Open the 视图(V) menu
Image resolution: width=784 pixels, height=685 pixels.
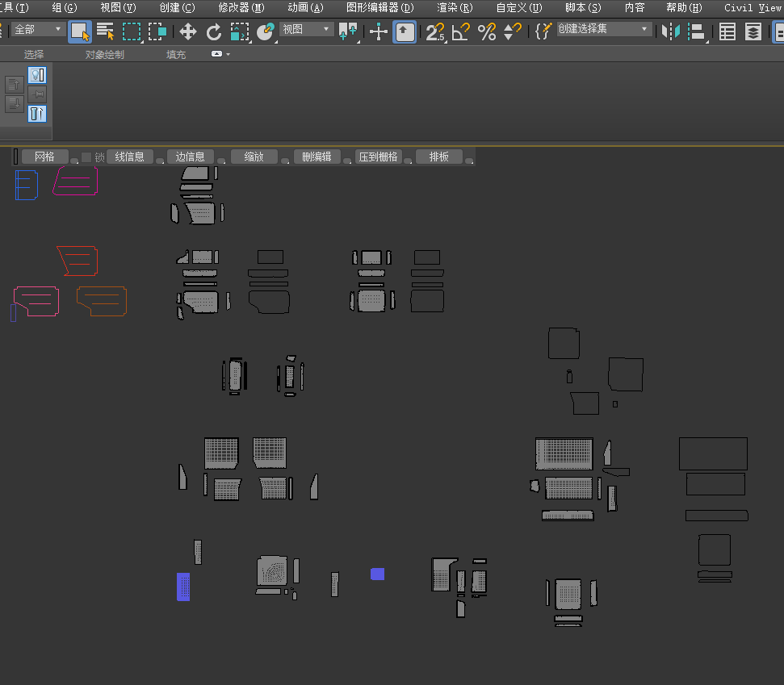pos(118,7)
